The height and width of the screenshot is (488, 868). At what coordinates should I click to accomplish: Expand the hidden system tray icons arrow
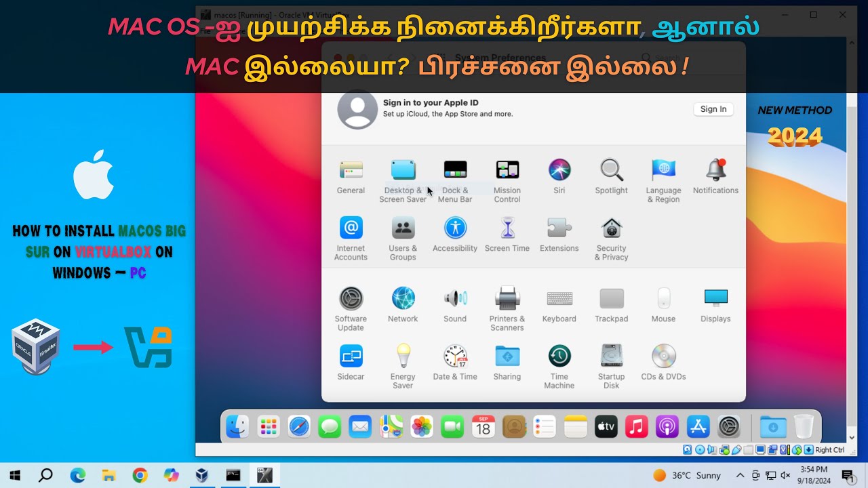point(740,476)
